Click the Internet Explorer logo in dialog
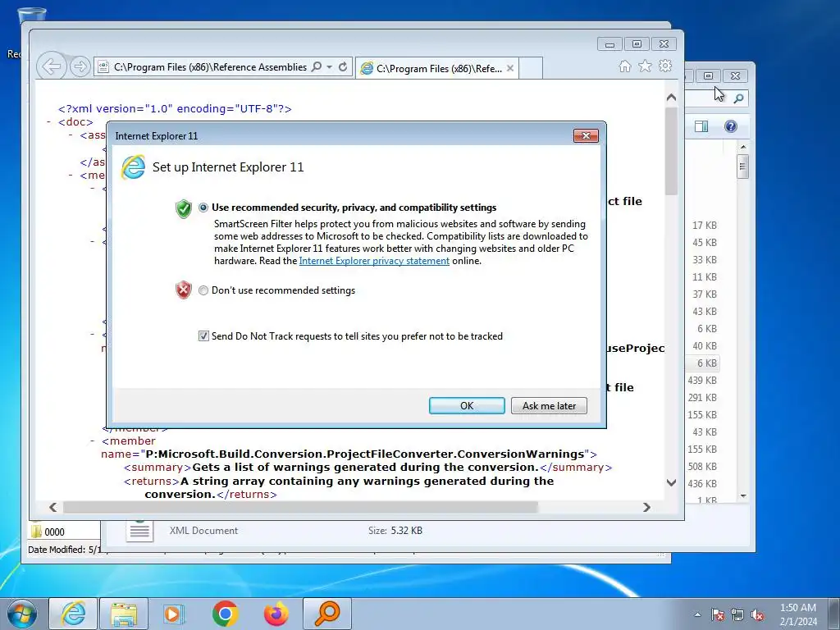Screen dimensions: 840x630 tap(133, 167)
